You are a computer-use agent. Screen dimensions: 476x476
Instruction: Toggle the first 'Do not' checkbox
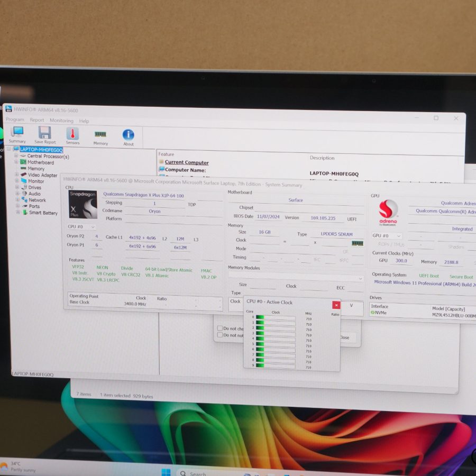220,328
